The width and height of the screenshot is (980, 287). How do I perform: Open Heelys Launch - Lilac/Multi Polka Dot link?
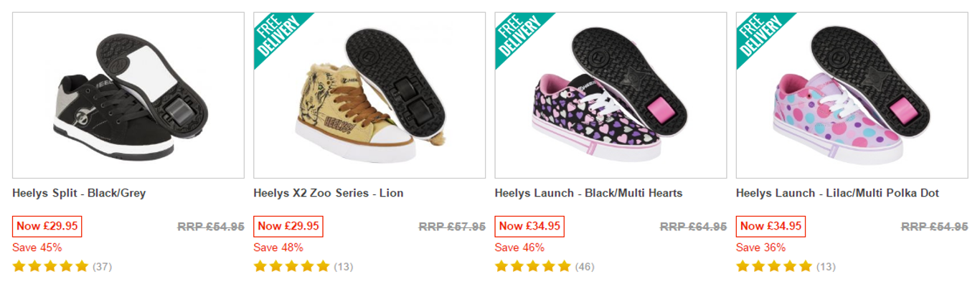point(837,193)
